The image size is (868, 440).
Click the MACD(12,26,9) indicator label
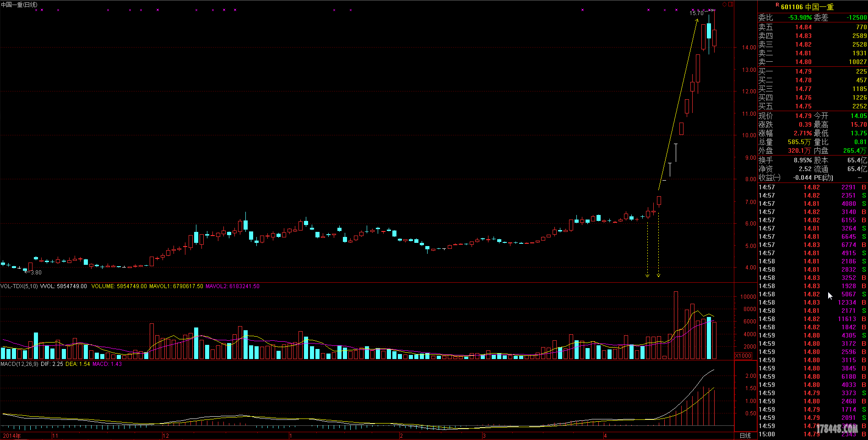(19, 364)
